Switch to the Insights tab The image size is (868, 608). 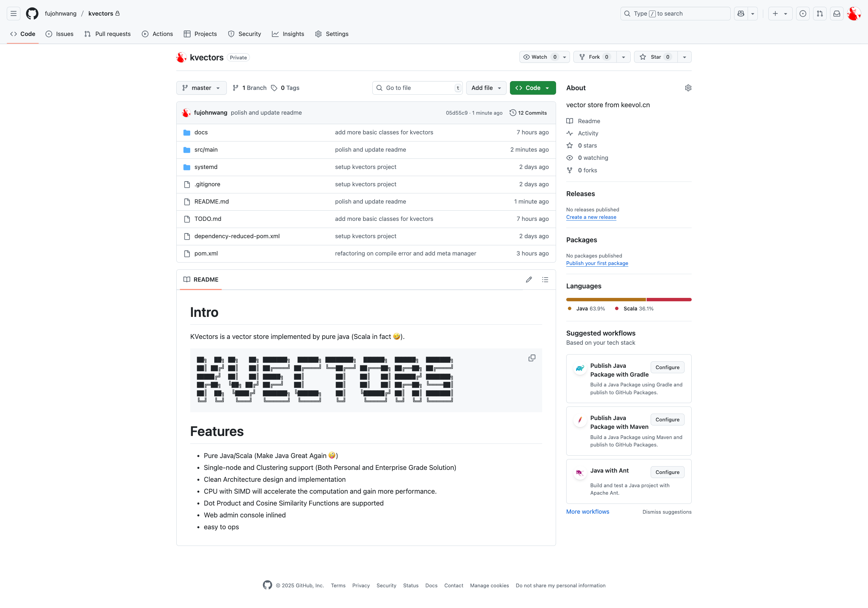288,34
